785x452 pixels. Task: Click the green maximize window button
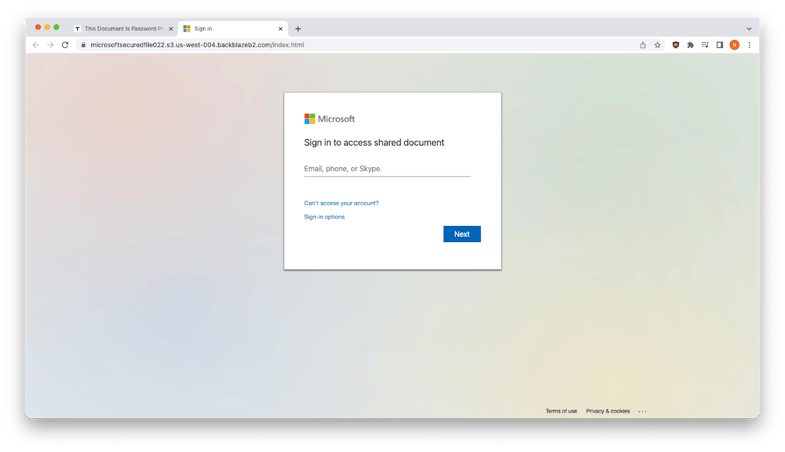[x=57, y=27]
